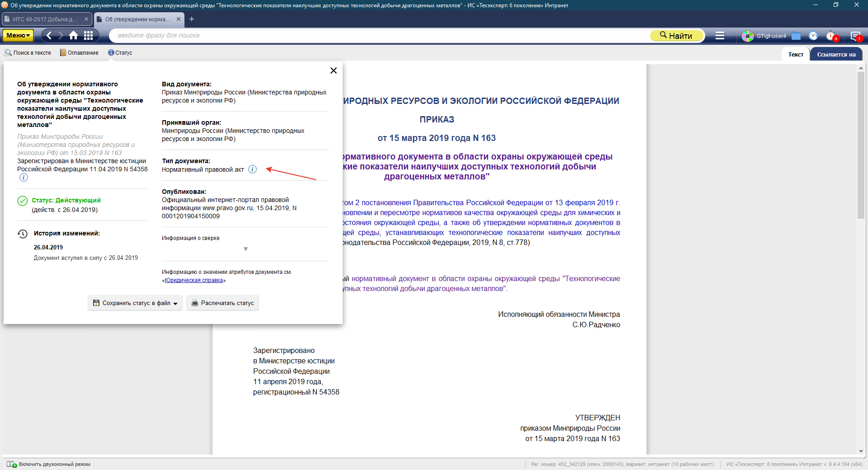The width and height of the screenshot is (868, 470).
Task: Open the messages icon with badge 1
Action: [855, 36]
